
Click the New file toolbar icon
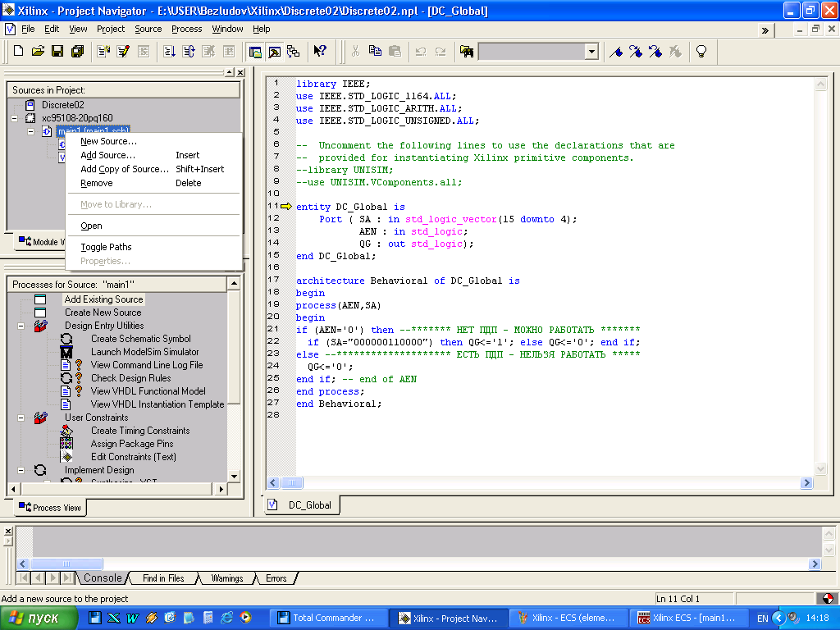[19, 51]
